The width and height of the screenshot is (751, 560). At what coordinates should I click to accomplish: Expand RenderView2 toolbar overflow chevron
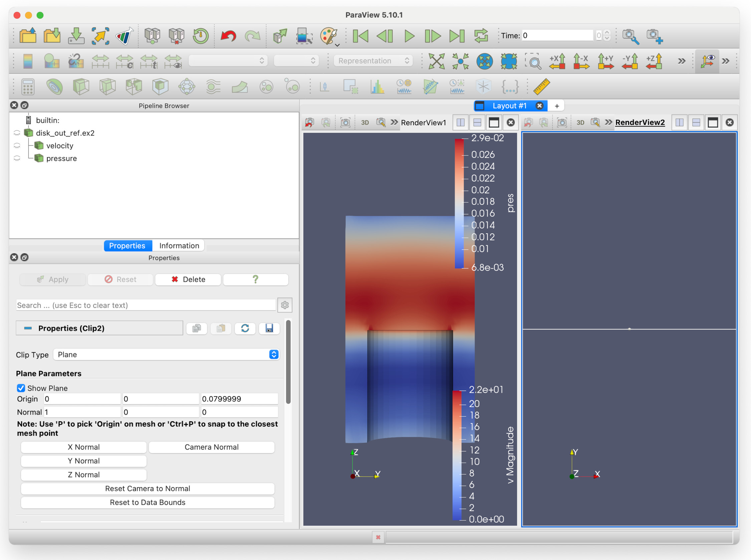click(609, 122)
